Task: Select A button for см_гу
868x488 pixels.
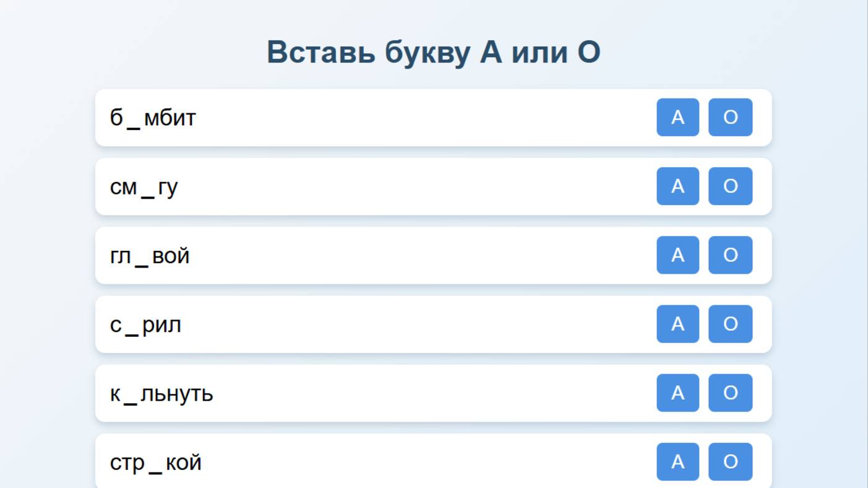Action: [x=677, y=186]
